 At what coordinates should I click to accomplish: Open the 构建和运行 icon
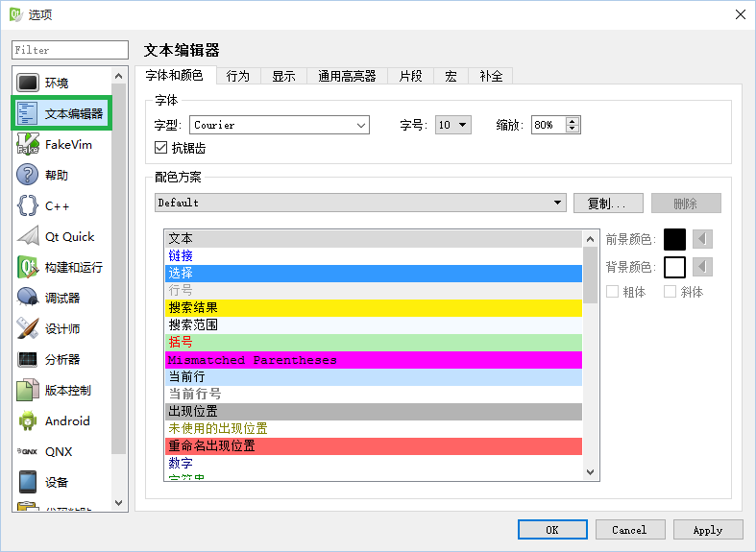[28, 267]
